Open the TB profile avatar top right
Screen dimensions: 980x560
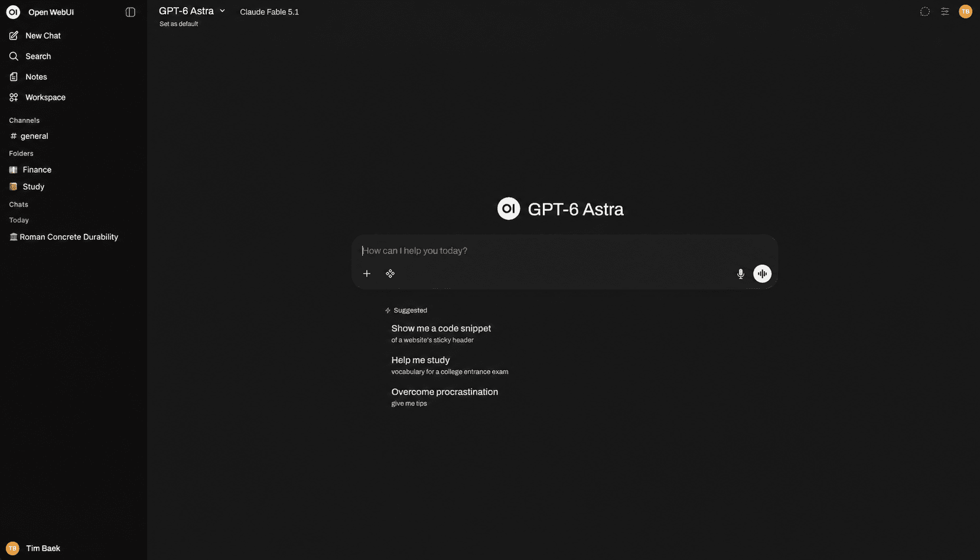click(x=965, y=12)
